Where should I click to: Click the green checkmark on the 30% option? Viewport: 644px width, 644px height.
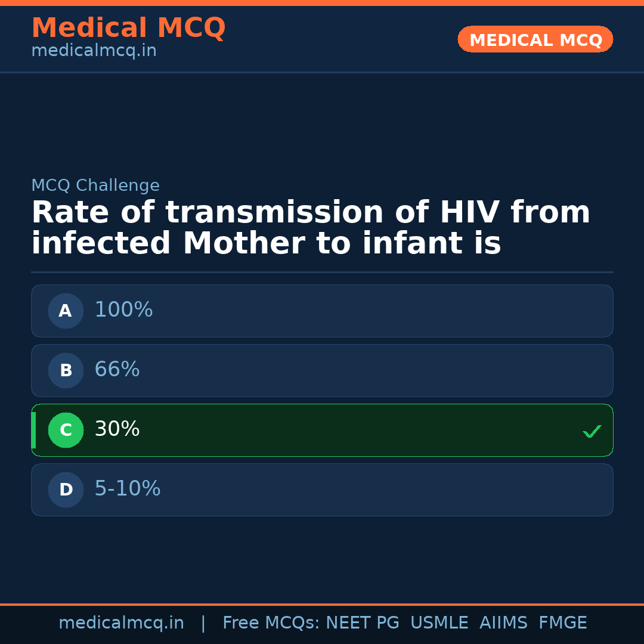coord(592,431)
